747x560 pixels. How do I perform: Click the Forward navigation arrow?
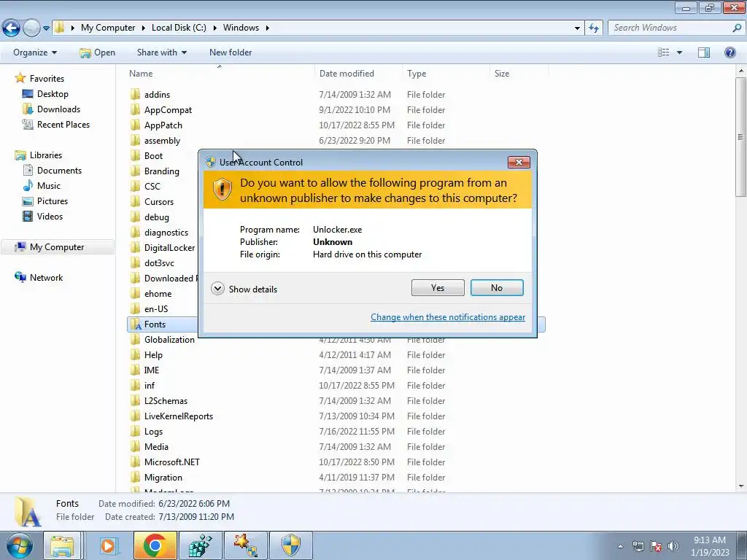(31, 28)
